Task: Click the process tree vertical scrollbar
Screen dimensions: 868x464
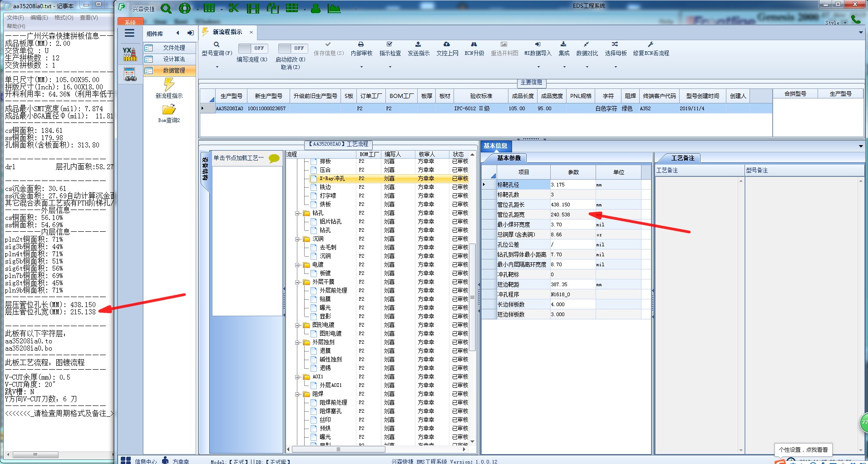Action: pyautogui.click(x=472, y=297)
